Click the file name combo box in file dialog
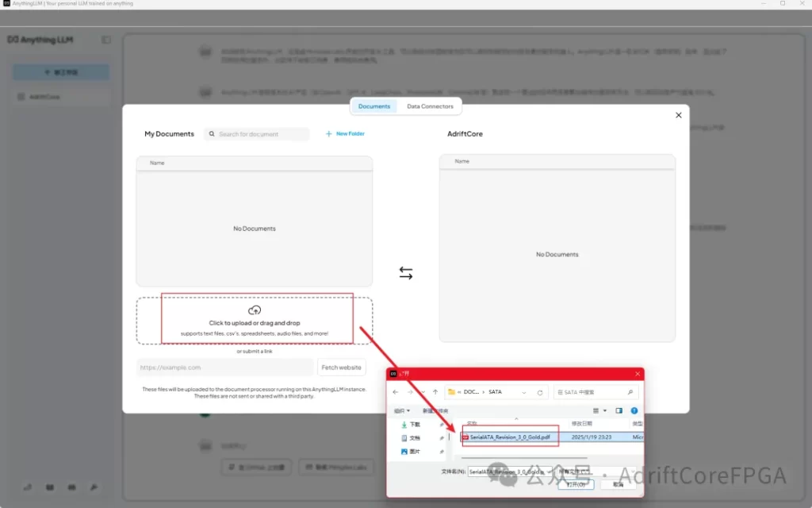 point(509,471)
